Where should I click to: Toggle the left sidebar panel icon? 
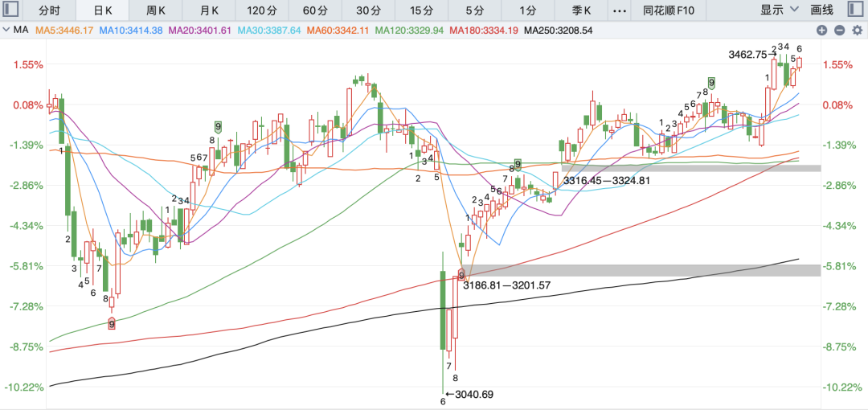coord(11,10)
